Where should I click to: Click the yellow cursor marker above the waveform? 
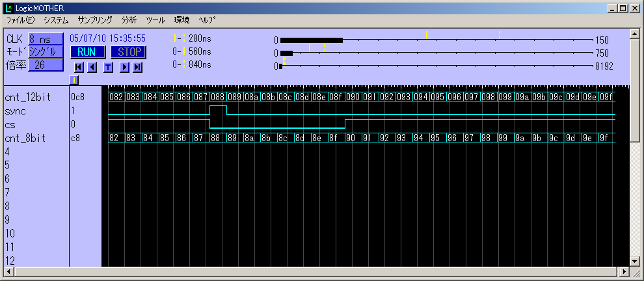pos(74,80)
